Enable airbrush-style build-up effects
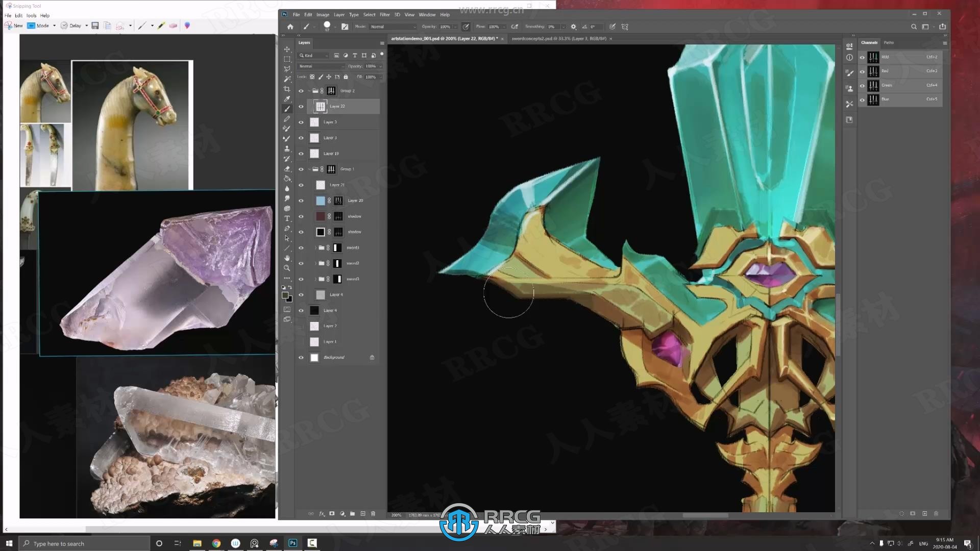Image resolution: width=980 pixels, height=551 pixels. [x=514, y=27]
